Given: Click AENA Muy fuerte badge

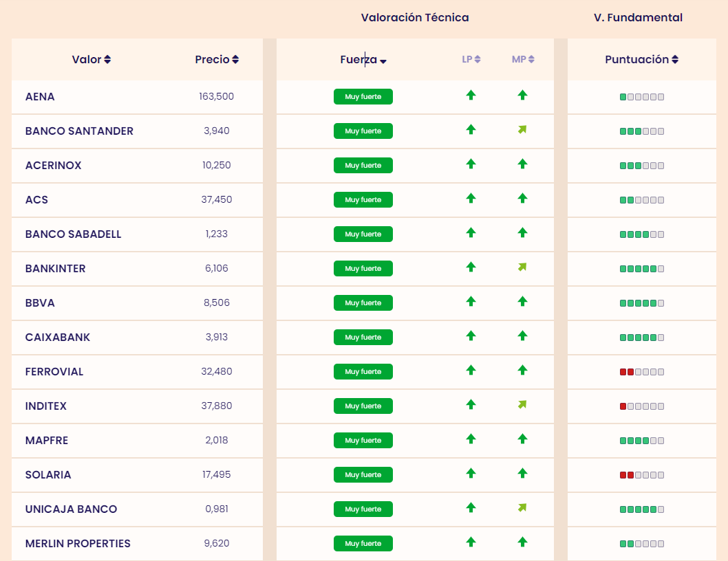Looking at the screenshot, I should pos(363,96).
